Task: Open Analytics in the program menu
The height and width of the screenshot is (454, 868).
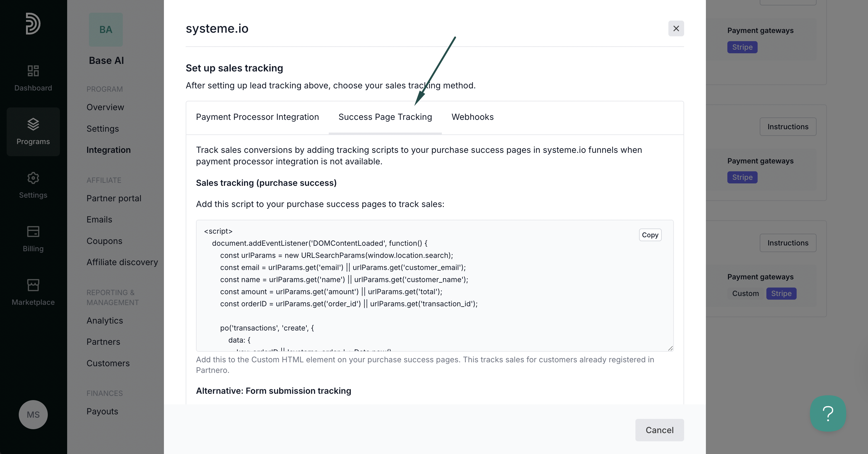Action: 105,321
